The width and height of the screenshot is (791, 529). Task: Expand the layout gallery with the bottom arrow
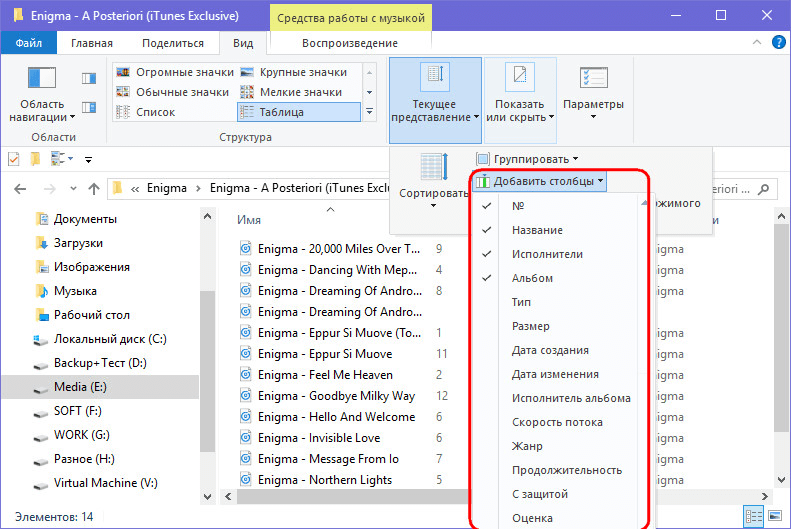coord(370,111)
